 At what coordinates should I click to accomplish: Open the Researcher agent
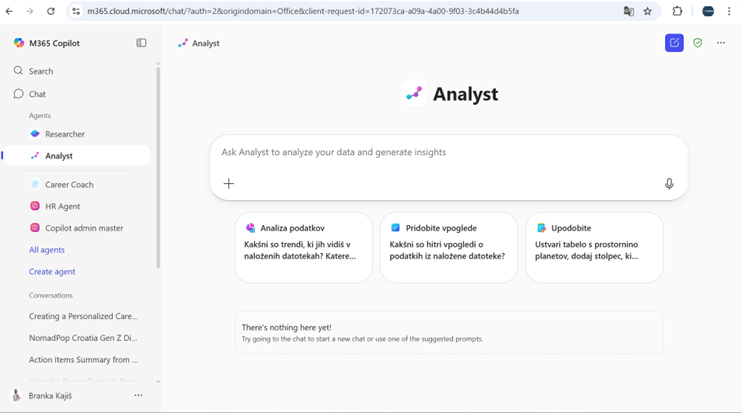pos(64,134)
